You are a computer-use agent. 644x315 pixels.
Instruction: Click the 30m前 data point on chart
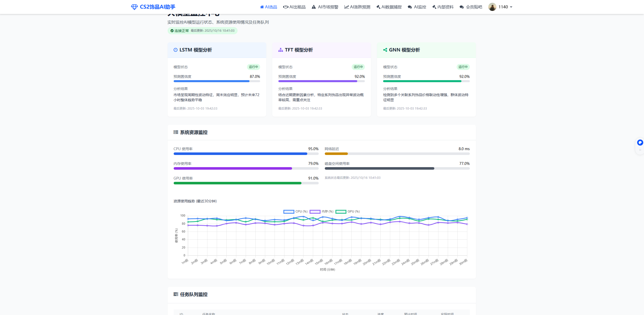click(x=467, y=218)
